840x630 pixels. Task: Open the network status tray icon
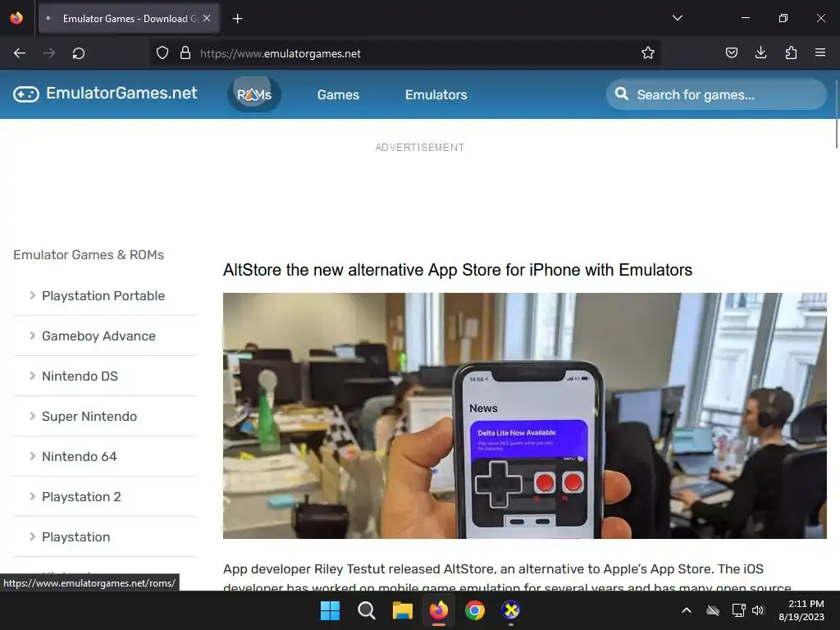739,610
